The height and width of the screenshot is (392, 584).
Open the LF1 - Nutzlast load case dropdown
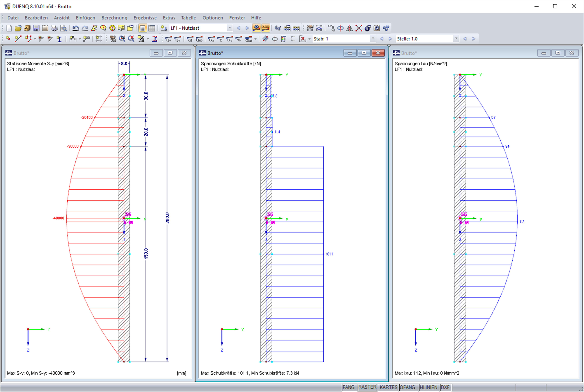[x=230, y=28]
